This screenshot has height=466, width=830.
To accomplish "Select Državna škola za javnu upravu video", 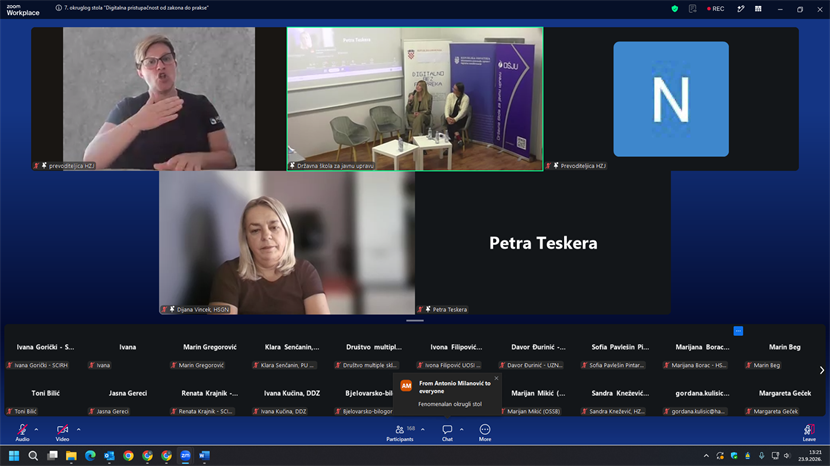I will click(415, 99).
